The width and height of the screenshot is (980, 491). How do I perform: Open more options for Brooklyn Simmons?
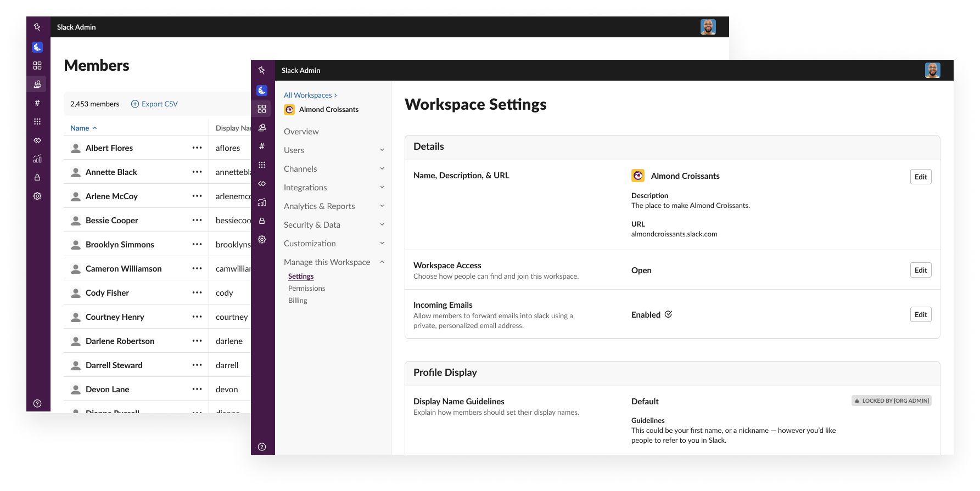point(197,244)
